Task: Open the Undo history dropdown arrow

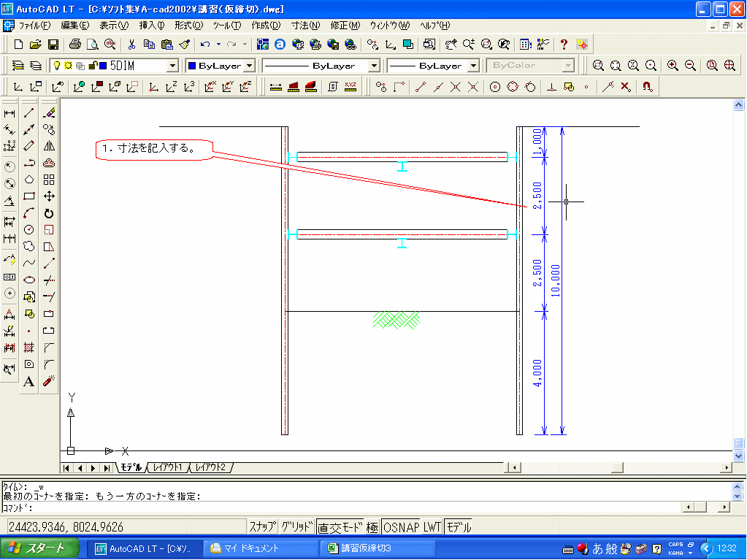Action: click(218, 45)
